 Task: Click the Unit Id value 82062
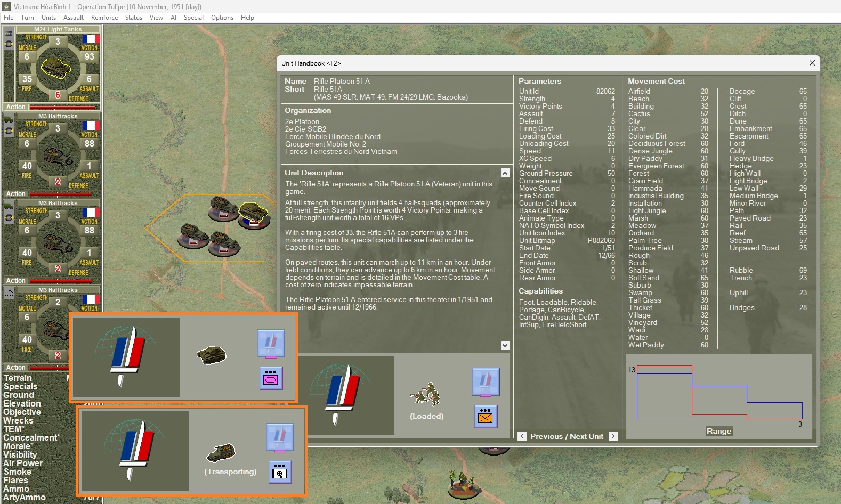605,91
